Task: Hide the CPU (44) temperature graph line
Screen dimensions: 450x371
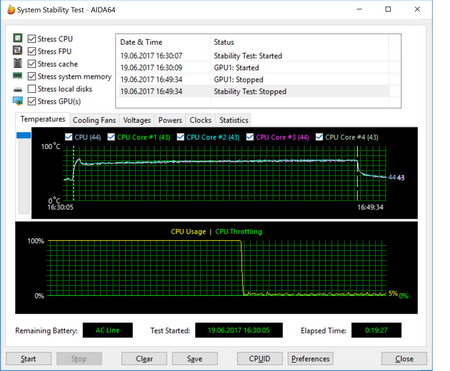Action: tap(69, 137)
